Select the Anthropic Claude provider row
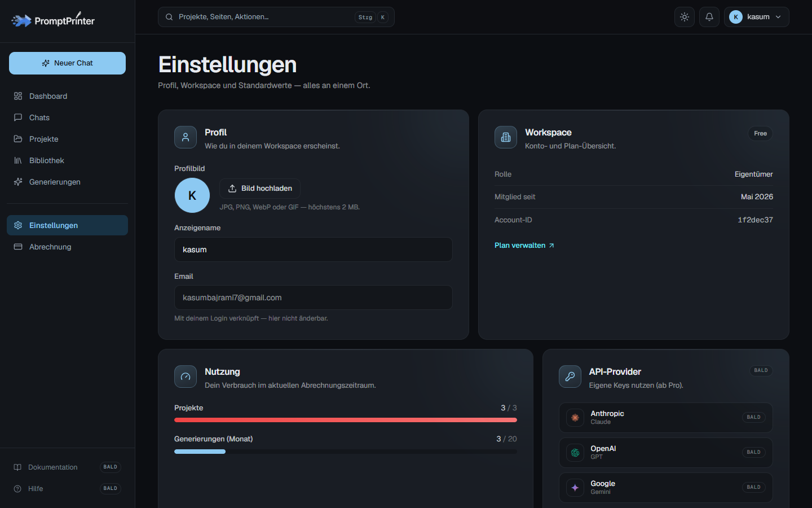 [x=666, y=418]
